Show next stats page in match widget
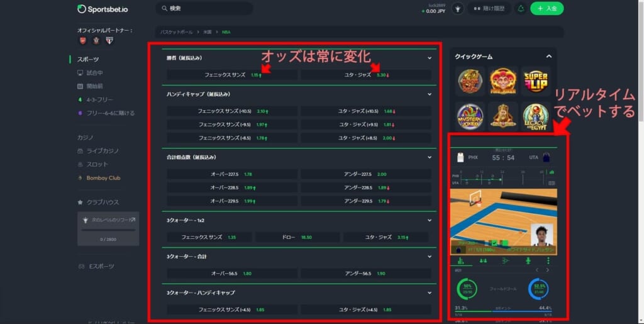The width and height of the screenshot is (644, 324). point(548,270)
